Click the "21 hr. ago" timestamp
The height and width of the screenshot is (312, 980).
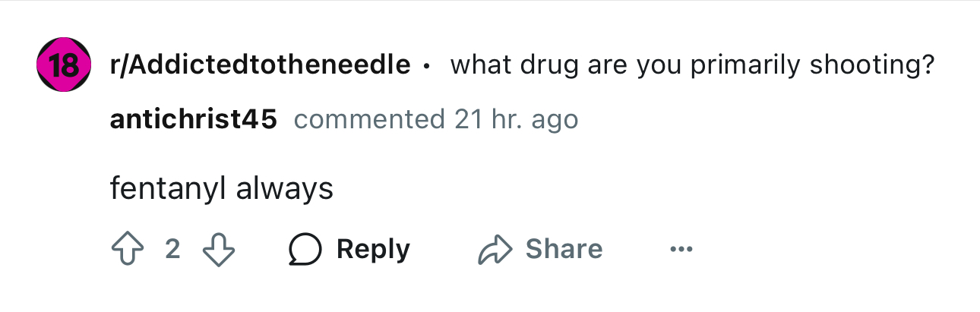[516, 119]
